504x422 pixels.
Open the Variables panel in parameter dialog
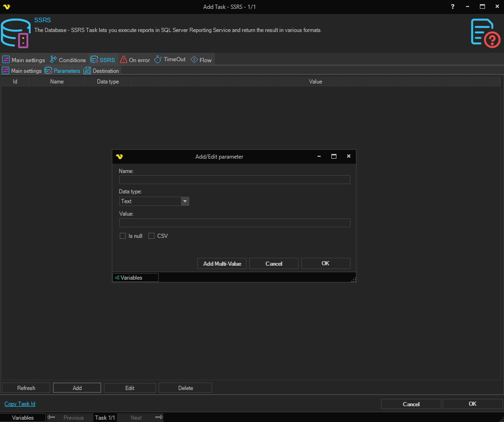135,278
